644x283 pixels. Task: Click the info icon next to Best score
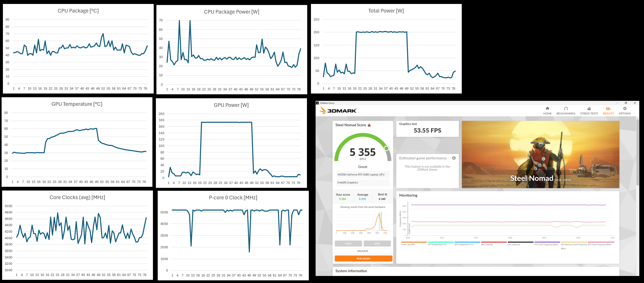click(x=386, y=194)
